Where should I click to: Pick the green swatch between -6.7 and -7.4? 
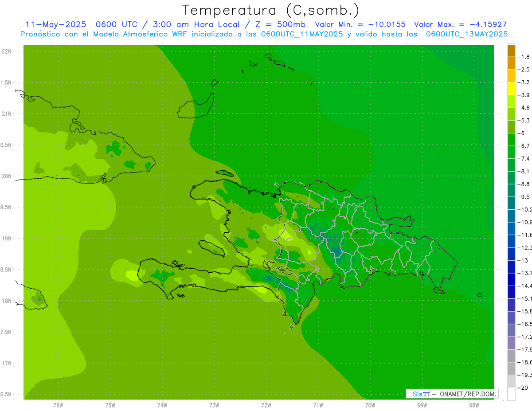click(x=511, y=152)
